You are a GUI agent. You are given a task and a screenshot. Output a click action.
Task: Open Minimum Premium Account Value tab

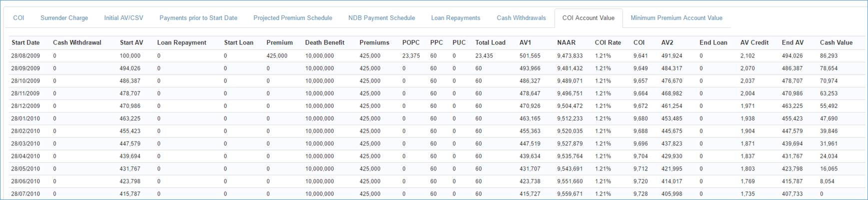click(676, 18)
